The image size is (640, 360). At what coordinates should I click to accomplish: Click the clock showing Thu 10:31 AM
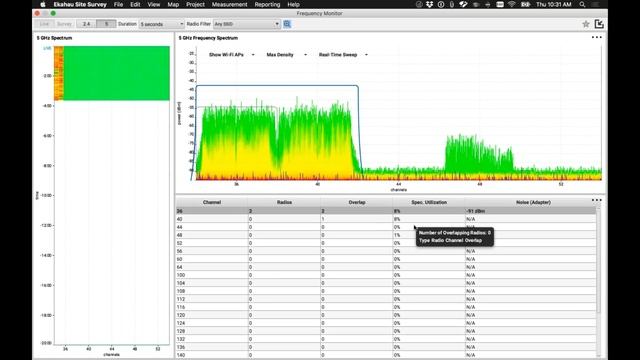[x=553, y=4]
